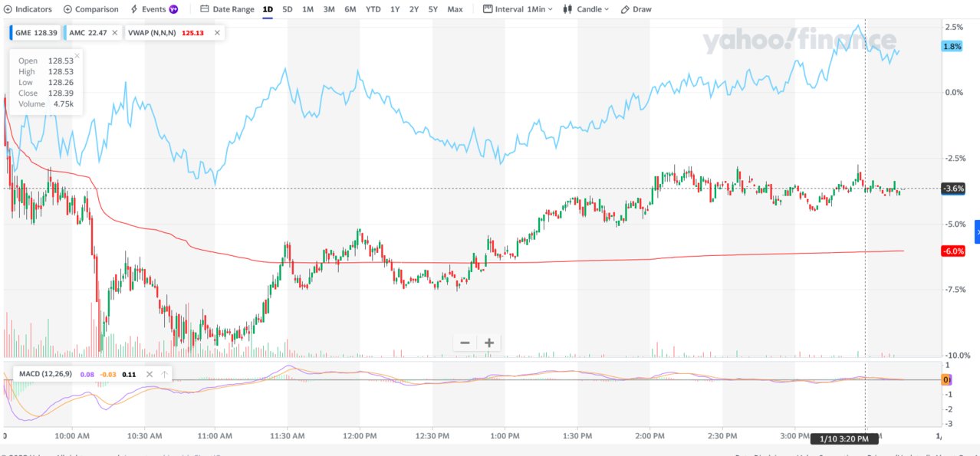Switch to the 1M range
The width and height of the screenshot is (980, 456).
(x=307, y=9)
